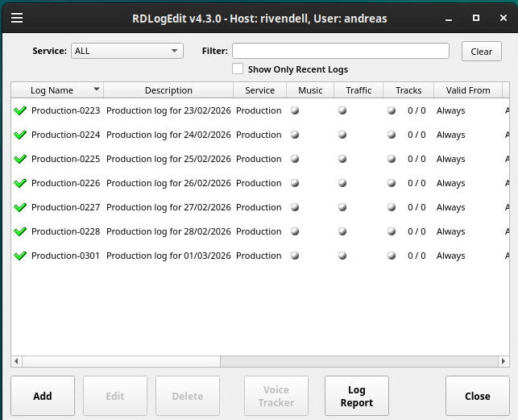
Task: Sort by the Music column header
Action: (x=310, y=90)
